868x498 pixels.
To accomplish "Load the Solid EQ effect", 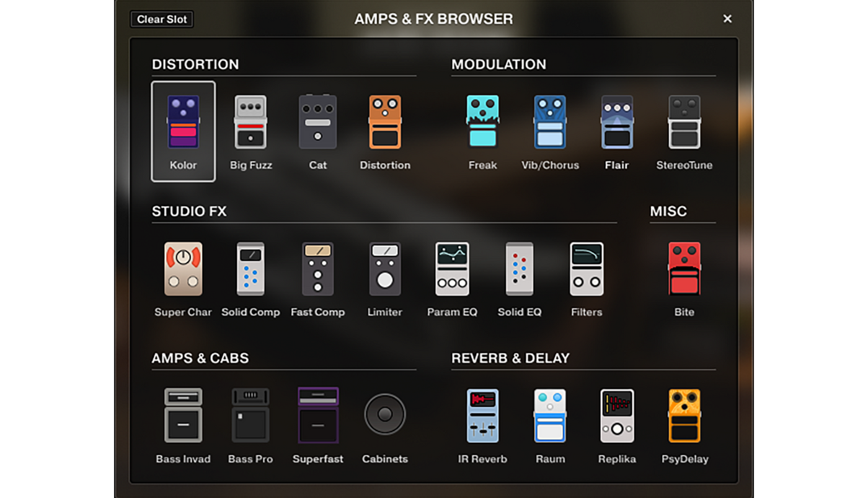I will point(520,279).
